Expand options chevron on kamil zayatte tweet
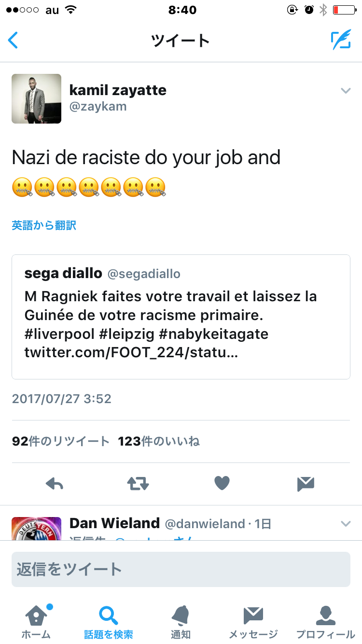Image resolution: width=362 pixels, height=644 pixels. click(346, 91)
